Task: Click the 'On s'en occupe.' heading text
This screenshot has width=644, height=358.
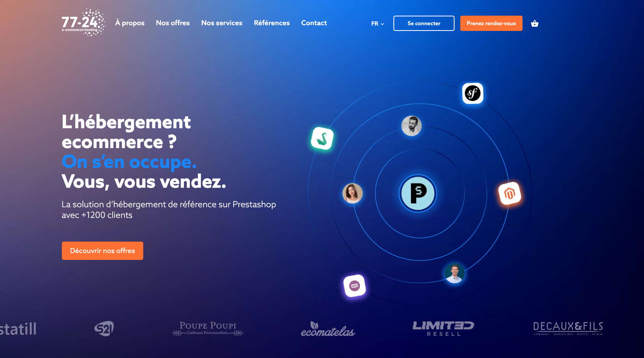Action: click(x=129, y=162)
